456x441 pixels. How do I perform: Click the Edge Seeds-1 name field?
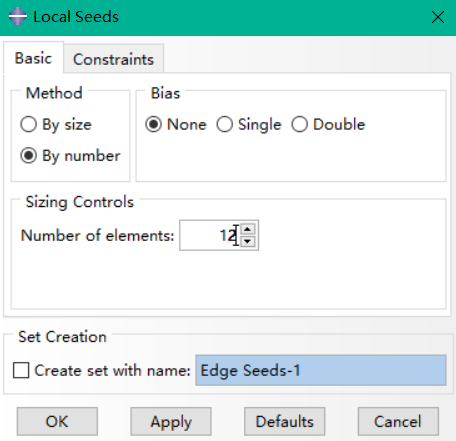click(321, 370)
